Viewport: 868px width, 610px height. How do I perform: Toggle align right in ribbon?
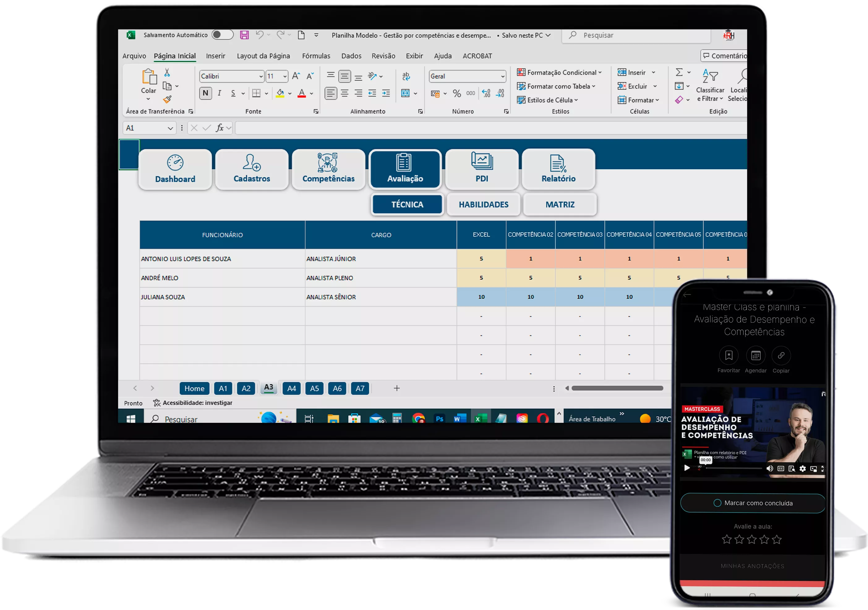click(x=358, y=93)
